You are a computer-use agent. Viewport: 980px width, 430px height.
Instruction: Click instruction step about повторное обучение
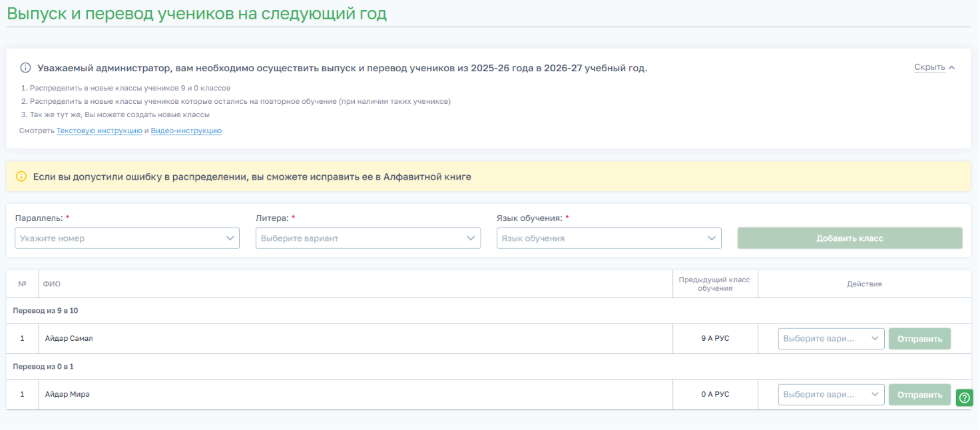(235, 101)
